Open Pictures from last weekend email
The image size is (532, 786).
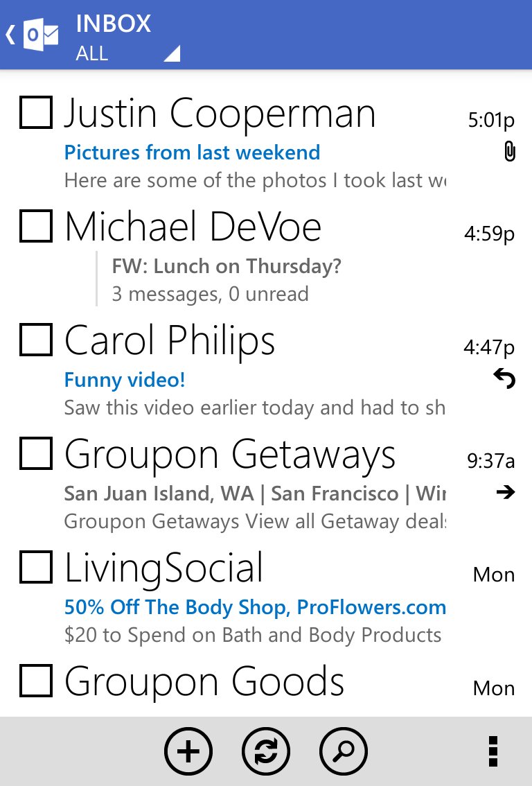click(x=192, y=152)
